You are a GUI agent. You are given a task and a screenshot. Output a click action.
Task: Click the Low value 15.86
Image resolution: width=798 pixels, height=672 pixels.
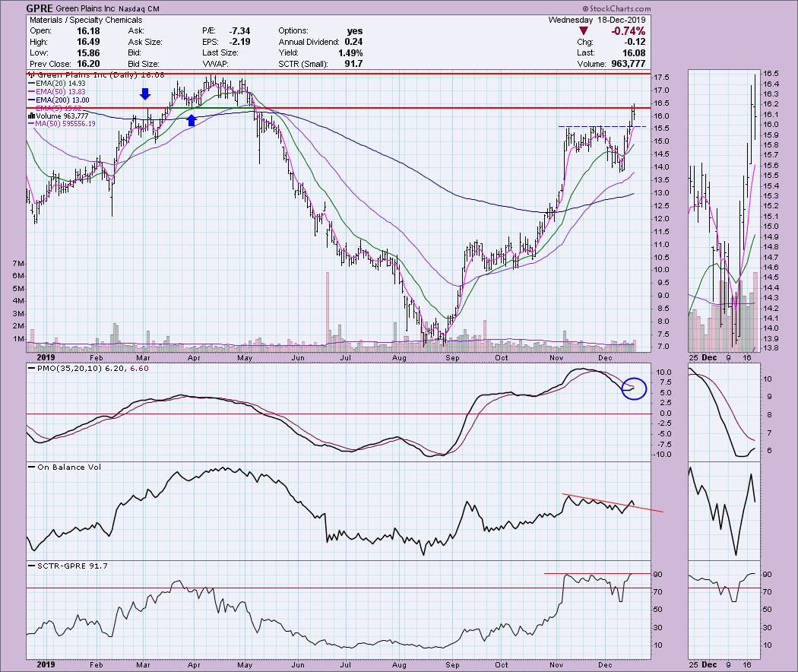(x=88, y=53)
